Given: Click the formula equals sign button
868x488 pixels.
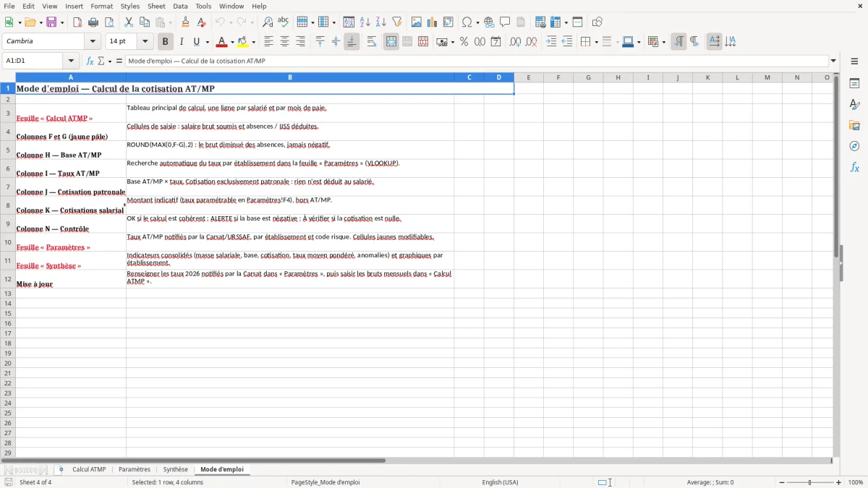Looking at the screenshot, I should click(119, 61).
